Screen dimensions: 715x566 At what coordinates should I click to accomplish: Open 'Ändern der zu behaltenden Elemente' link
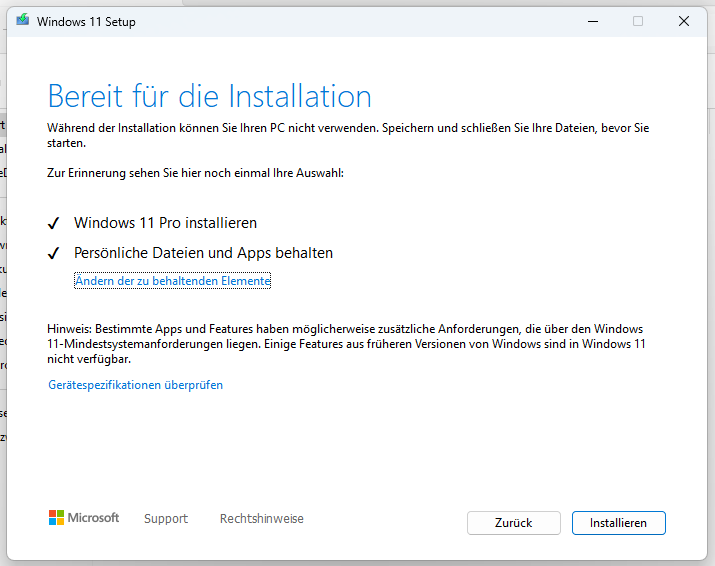point(172,280)
